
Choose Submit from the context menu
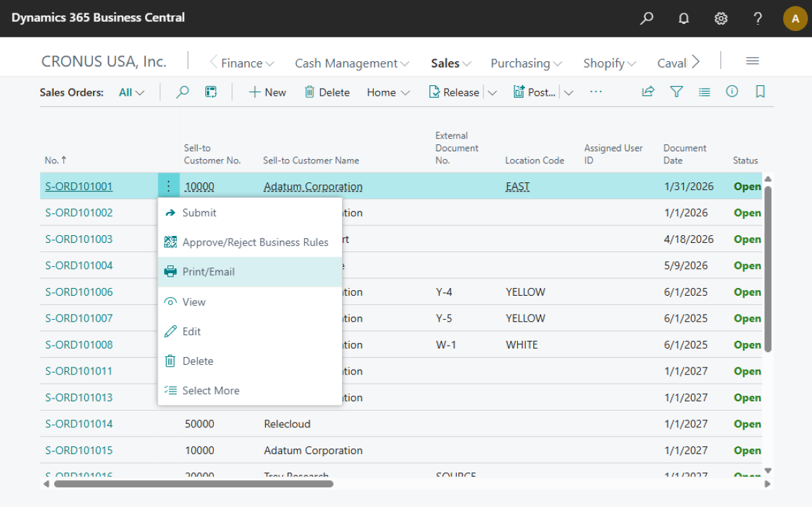point(250,213)
